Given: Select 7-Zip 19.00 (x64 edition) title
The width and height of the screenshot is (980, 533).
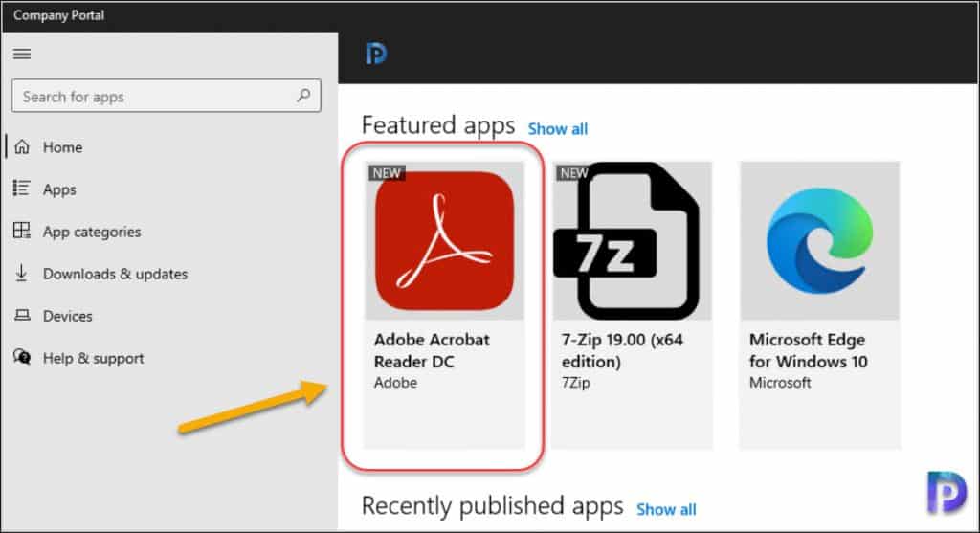Looking at the screenshot, I should 622,350.
